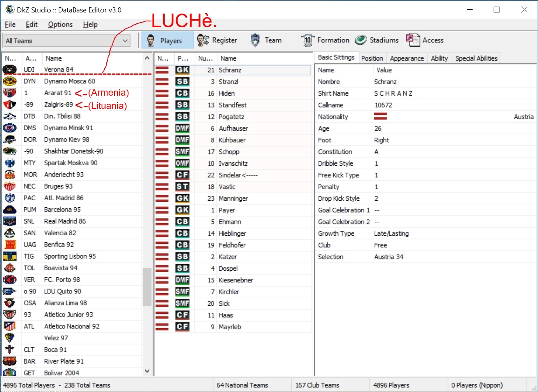The image size is (538, 392).
Task: Click the Real Madrid 86 crest
Action: tap(10, 221)
